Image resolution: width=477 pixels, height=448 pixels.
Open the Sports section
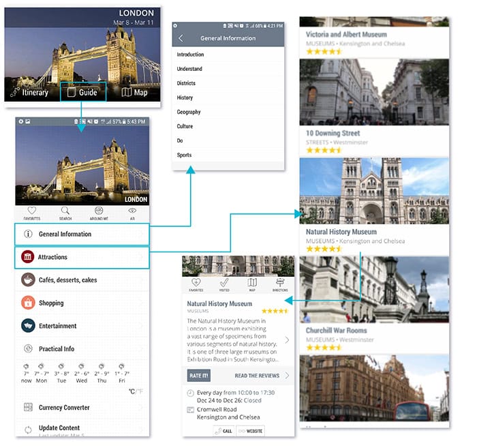click(x=228, y=155)
